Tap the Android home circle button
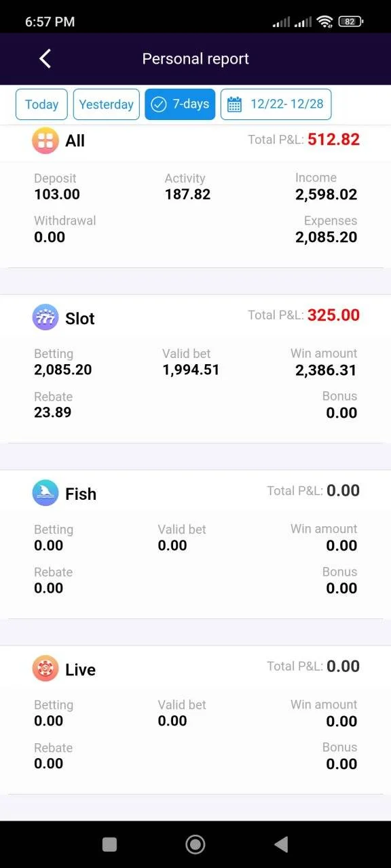Image resolution: width=391 pixels, height=868 pixels. click(195, 844)
